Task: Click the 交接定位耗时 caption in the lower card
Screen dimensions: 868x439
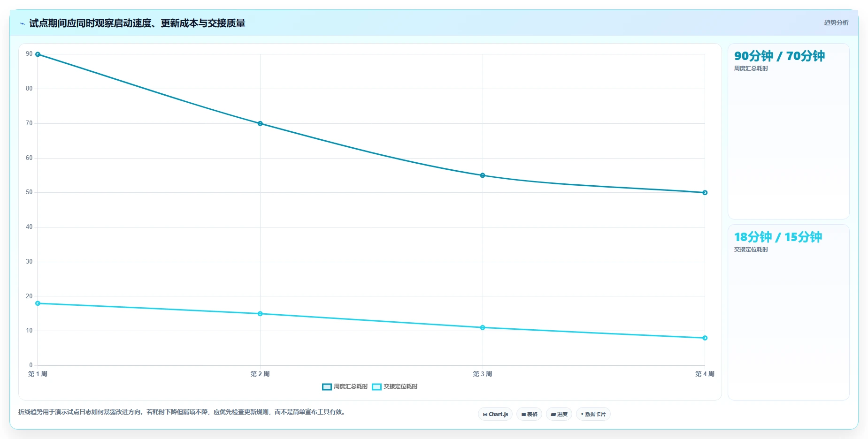Action: pyautogui.click(x=751, y=250)
